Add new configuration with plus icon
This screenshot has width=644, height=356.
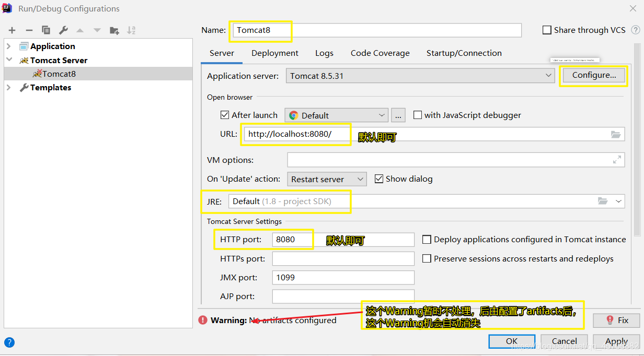[x=12, y=30]
